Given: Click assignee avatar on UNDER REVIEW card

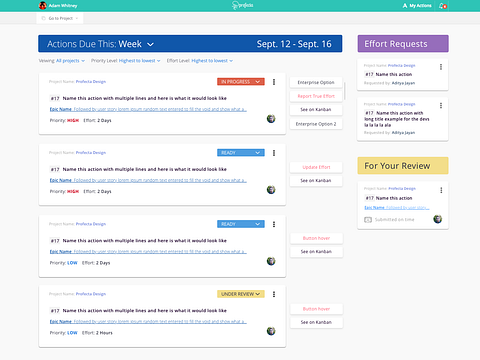Looking at the screenshot, I should pos(271,331).
